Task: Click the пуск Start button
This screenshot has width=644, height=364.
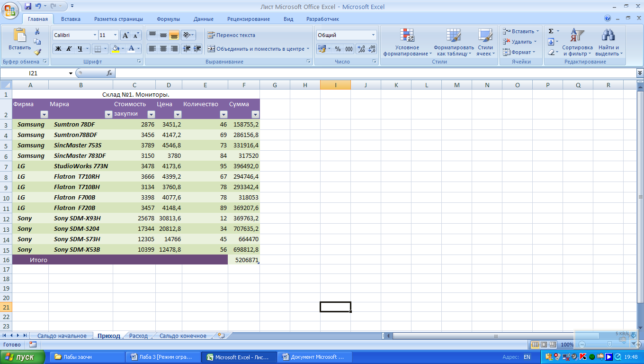Action: click(23, 357)
